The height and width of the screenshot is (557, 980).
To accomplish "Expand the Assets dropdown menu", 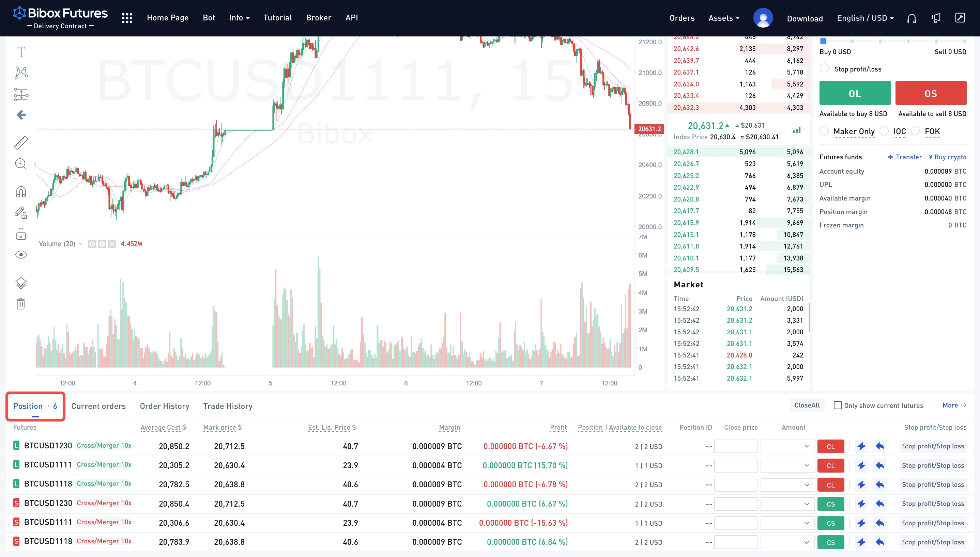I will 723,18.
